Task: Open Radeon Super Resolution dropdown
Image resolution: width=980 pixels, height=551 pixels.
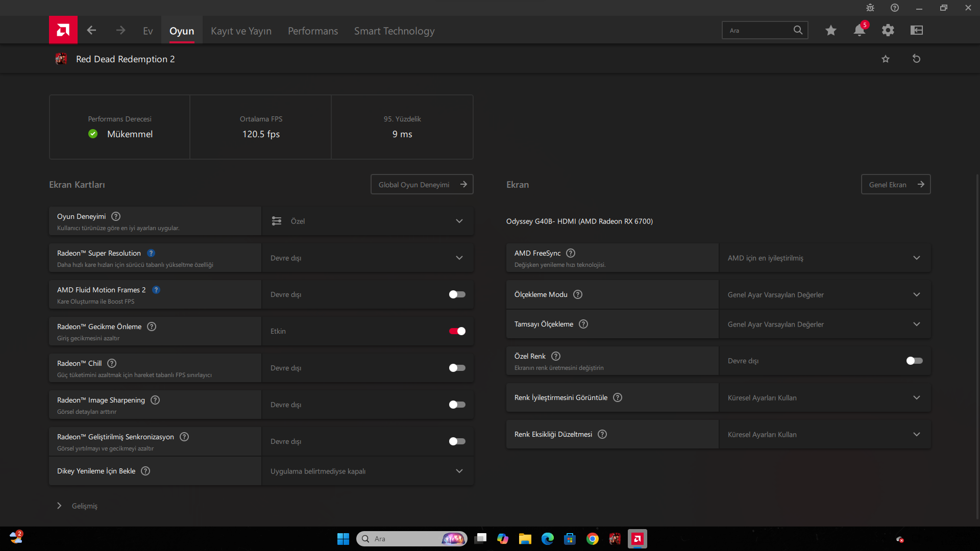Action: tap(367, 258)
